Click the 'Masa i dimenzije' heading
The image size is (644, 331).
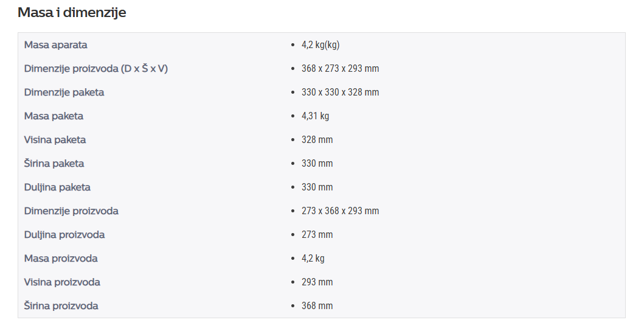click(x=72, y=12)
